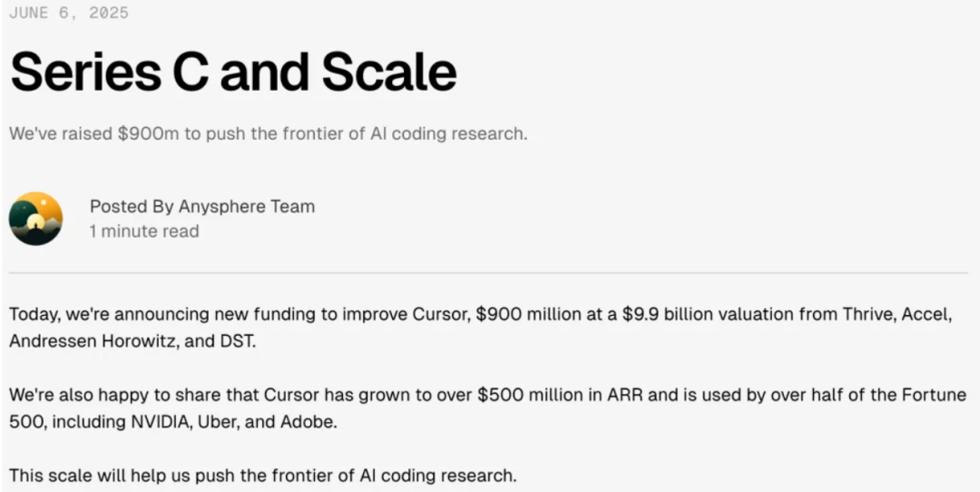Click the gray subtitle about raising $900m

coord(268,133)
